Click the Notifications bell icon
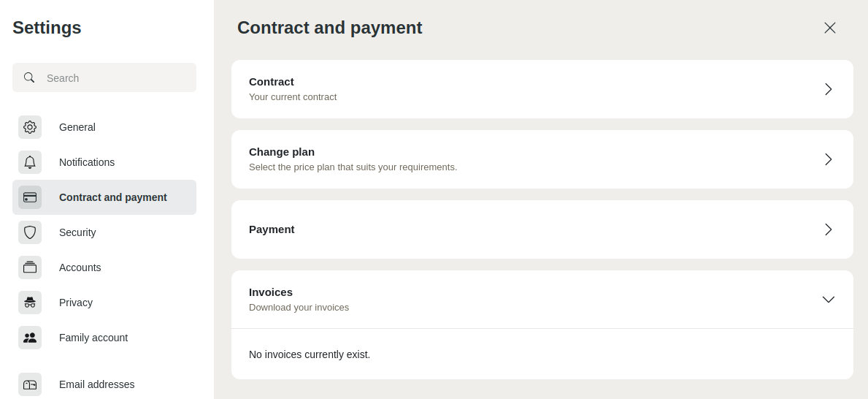 click(30, 162)
